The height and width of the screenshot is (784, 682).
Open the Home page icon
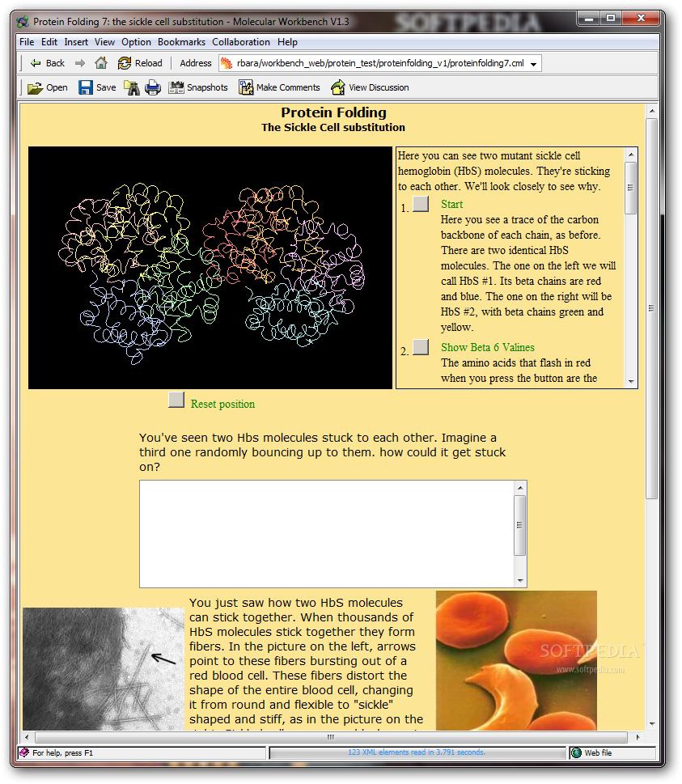[x=101, y=63]
